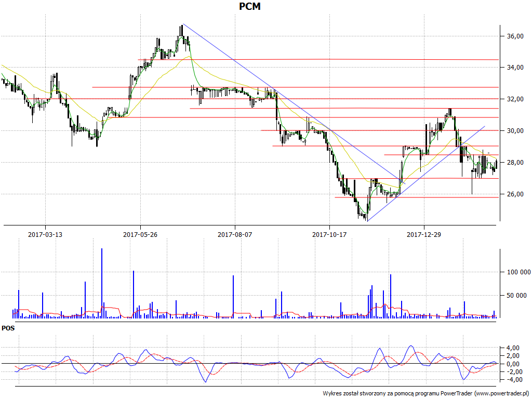Click the 0,00 oscillator axis label
The height and width of the screenshot is (399, 532).
point(512,364)
